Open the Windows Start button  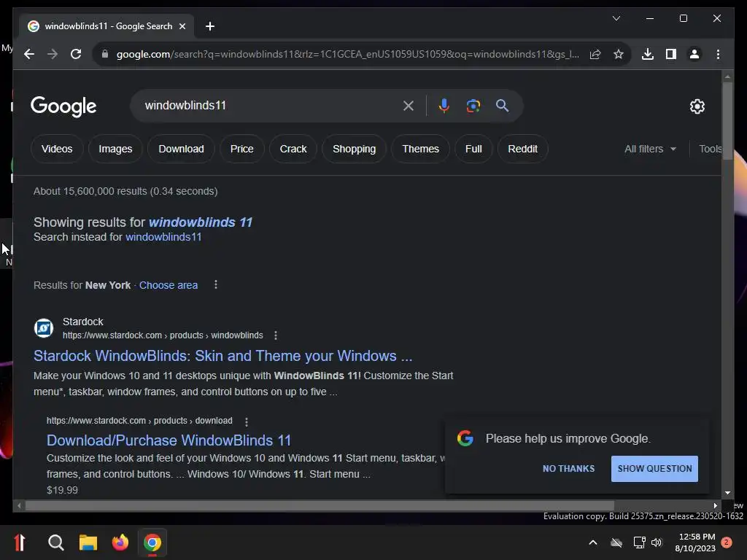pos(20,542)
